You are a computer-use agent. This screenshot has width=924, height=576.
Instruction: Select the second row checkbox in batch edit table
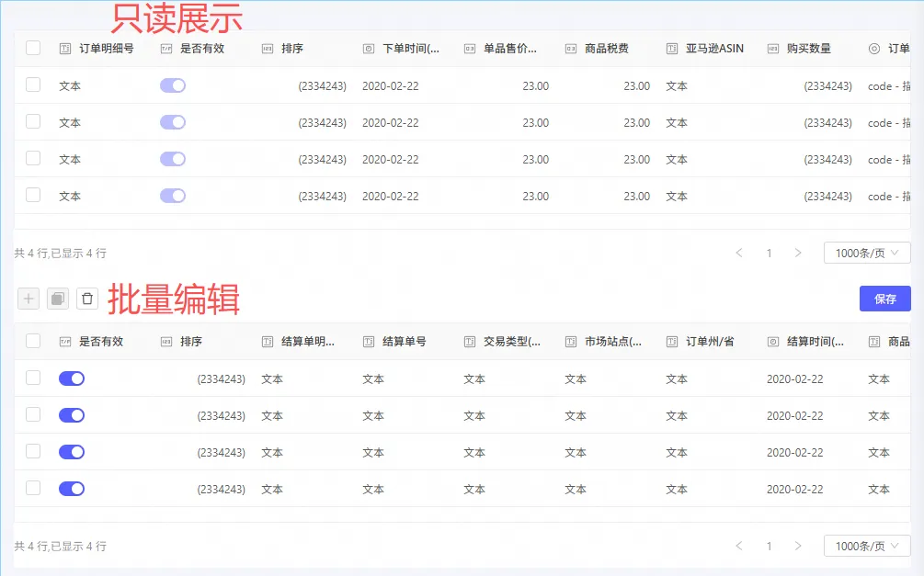33,415
